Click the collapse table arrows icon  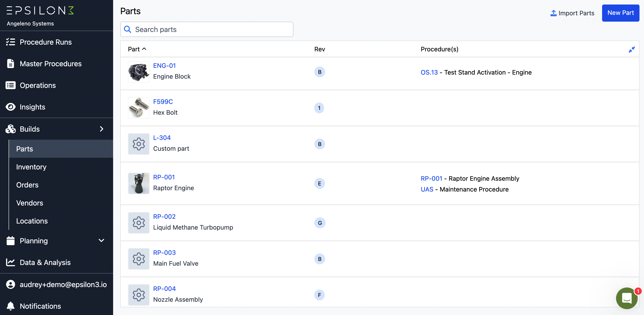pos(632,50)
